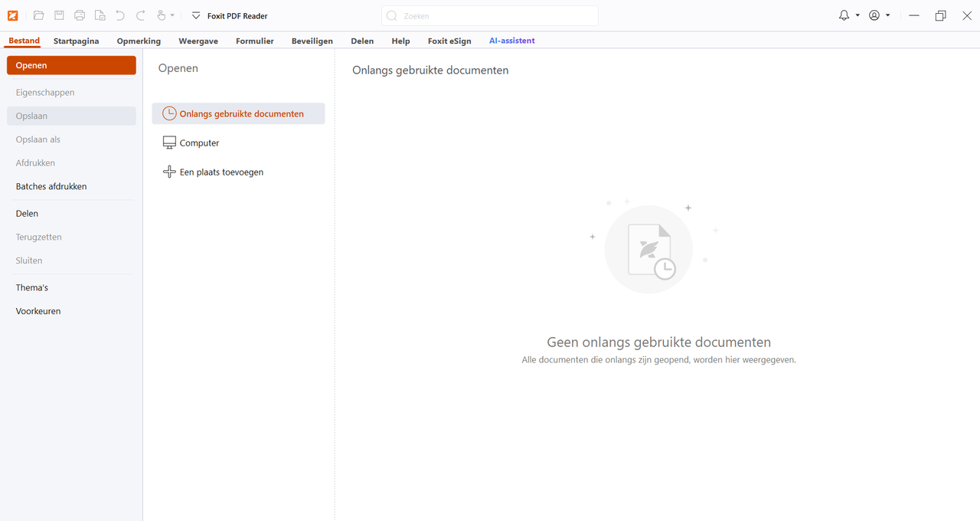980x521 pixels.
Task: Switch to the Opmerking tab
Action: pyautogui.click(x=139, y=41)
